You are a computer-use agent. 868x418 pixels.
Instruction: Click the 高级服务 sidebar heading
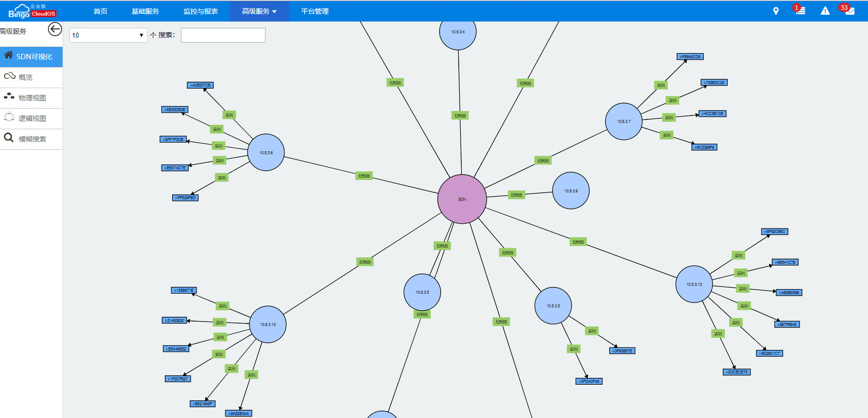[13, 31]
